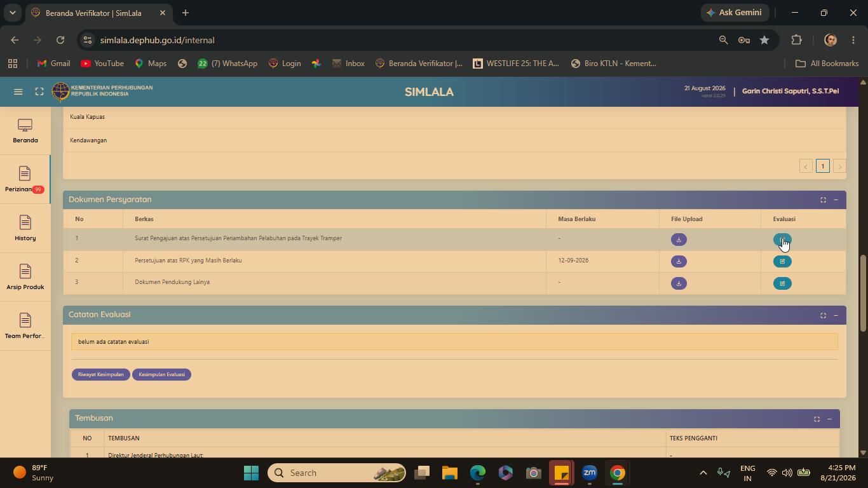Maximize the Catatan Evaluasi panel
The width and height of the screenshot is (868, 488).
pos(823,315)
